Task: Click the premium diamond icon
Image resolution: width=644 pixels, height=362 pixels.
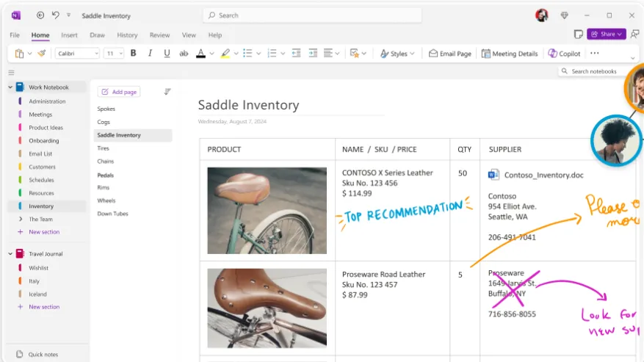Action: click(x=564, y=15)
